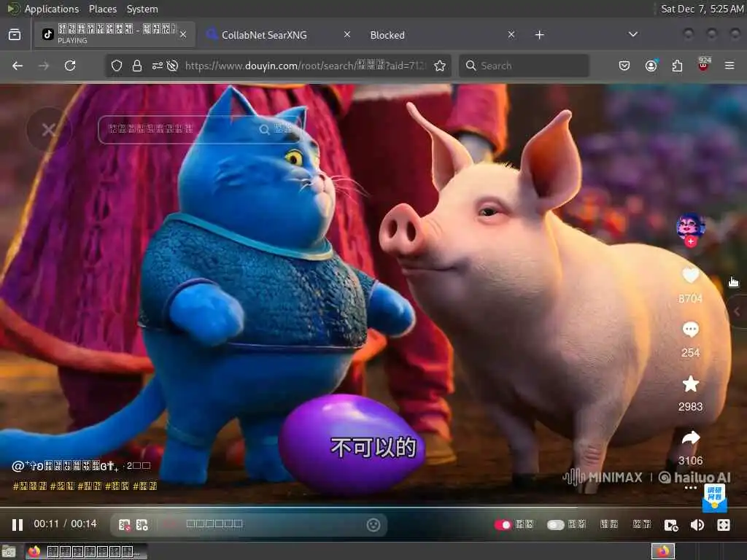
Task: Open the comments with 254 count
Action: (x=690, y=329)
